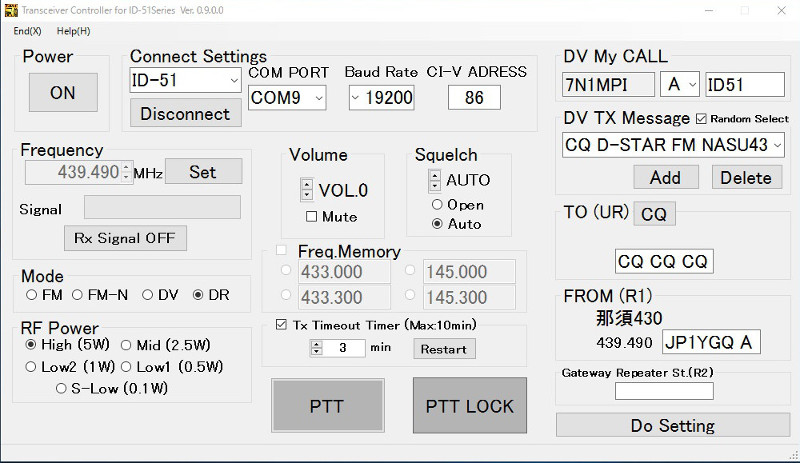Screen dimensions: 800x463
Task: Open the End(X) menu
Action: coord(27,31)
